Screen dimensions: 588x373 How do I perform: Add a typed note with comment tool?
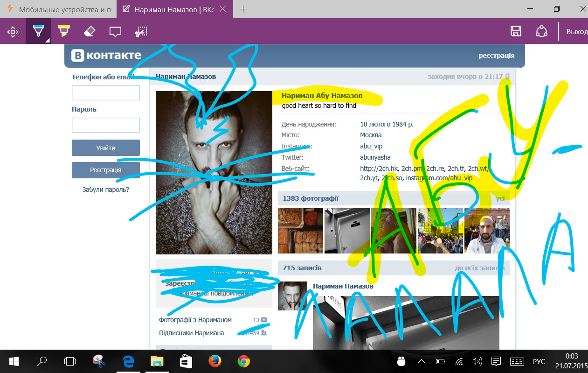(115, 32)
